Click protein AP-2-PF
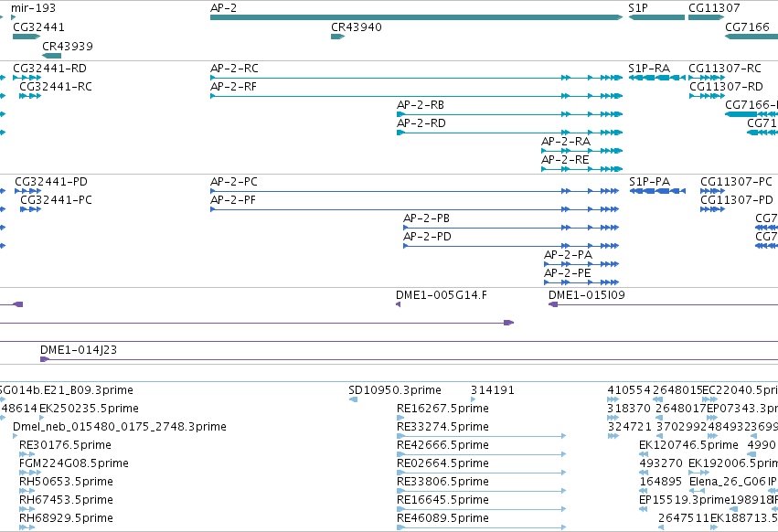The image size is (778, 532). tap(415, 209)
